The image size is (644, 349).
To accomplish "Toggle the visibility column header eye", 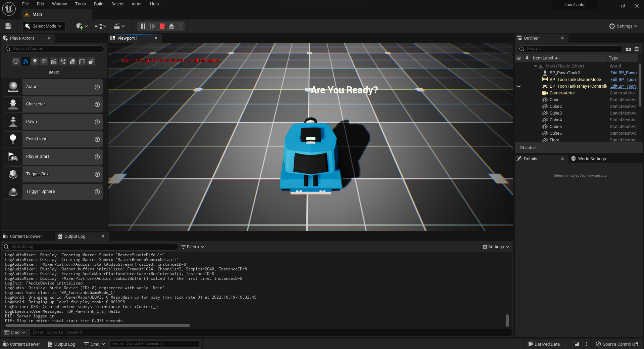I will pyautogui.click(x=519, y=58).
